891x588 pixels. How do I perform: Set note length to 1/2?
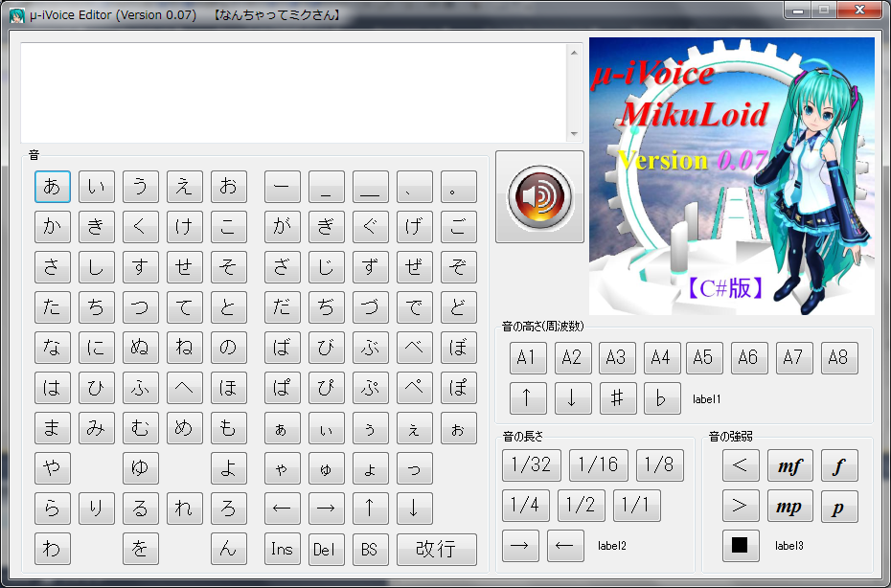point(582,505)
